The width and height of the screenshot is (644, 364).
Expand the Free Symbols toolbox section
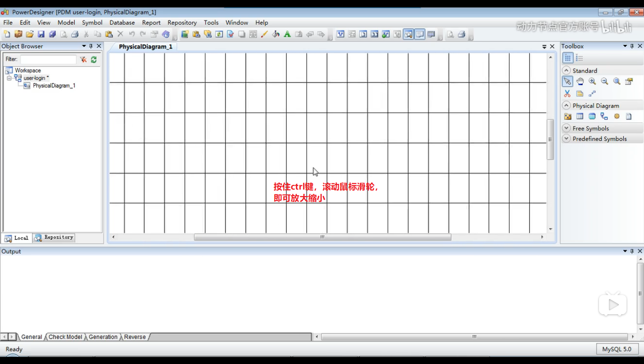tap(566, 128)
